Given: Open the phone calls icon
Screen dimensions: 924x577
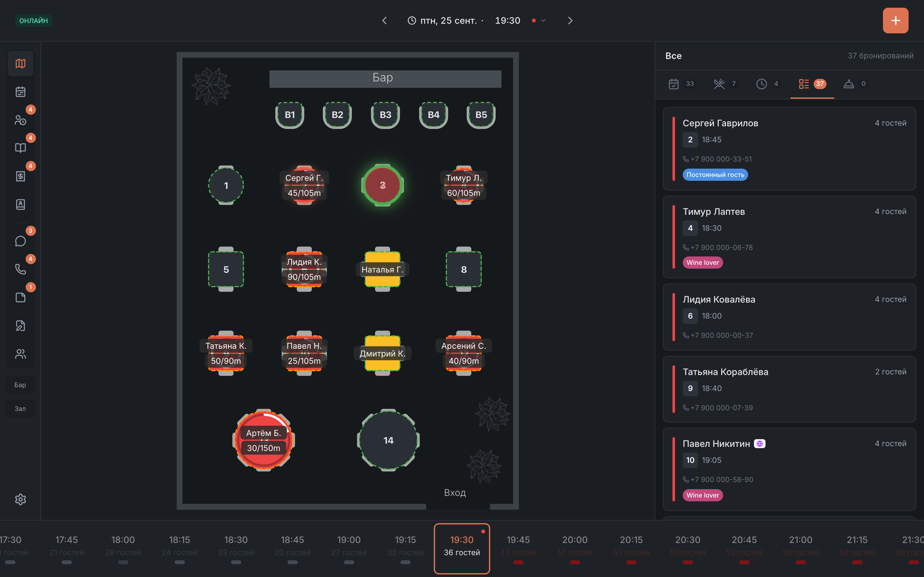Looking at the screenshot, I should 21,269.
